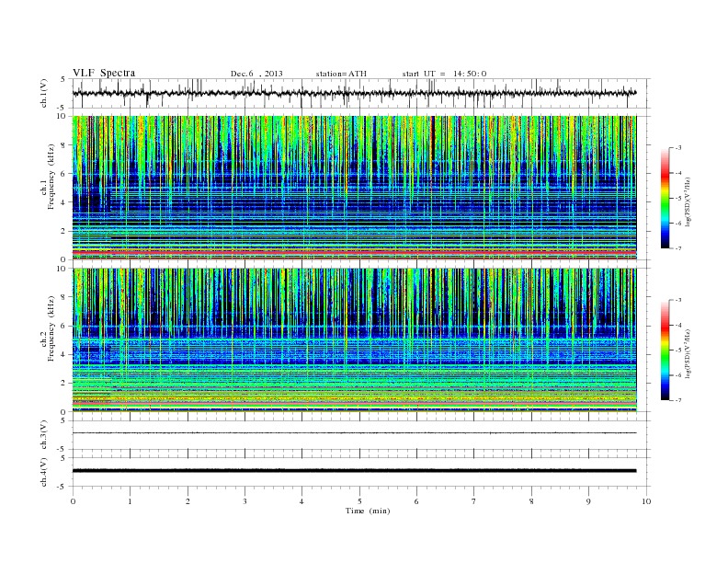Click time axis tick label "9"

coord(588,501)
